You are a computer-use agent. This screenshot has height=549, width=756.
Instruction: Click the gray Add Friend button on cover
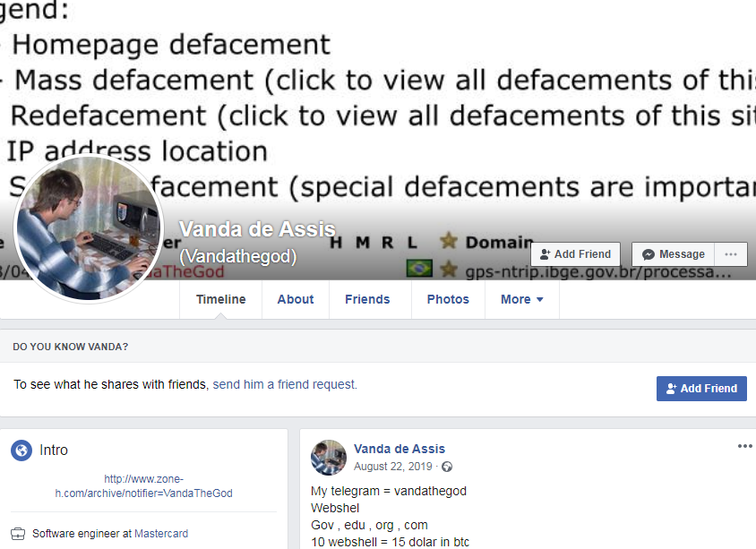click(x=576, y=254)
